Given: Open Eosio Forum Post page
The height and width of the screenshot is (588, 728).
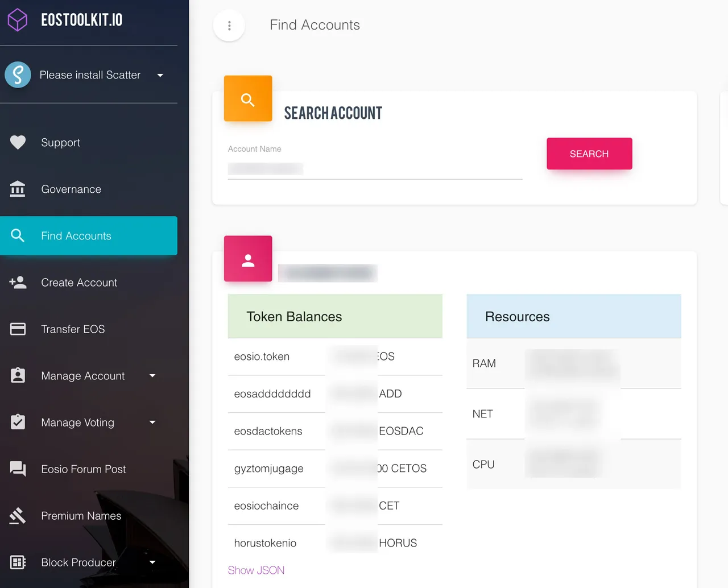Looking at the screenshot, I should pyautogui.click(x=89, y=469).
